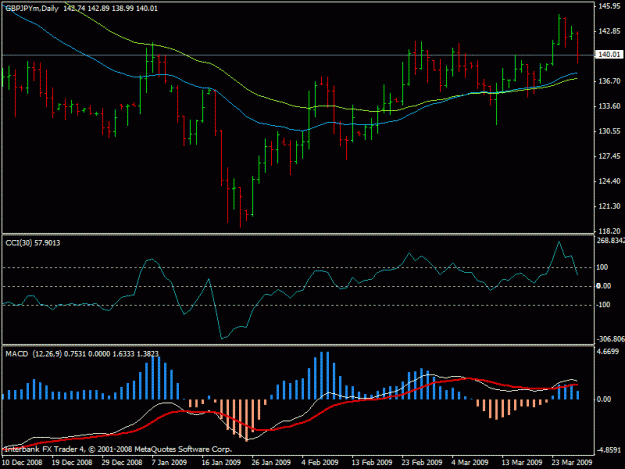Screen dimensions: 625x469
Task: Click the 19 Dec 2008 date label
Action: point(72,463)
